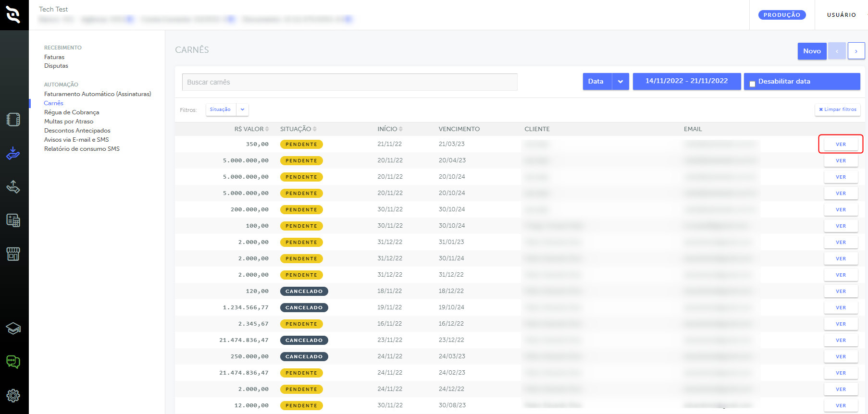Image resolution: width=868 pixels, height=414 pixels.
Task: Open the calculator sidebar icon
Action: coord(13,220)
